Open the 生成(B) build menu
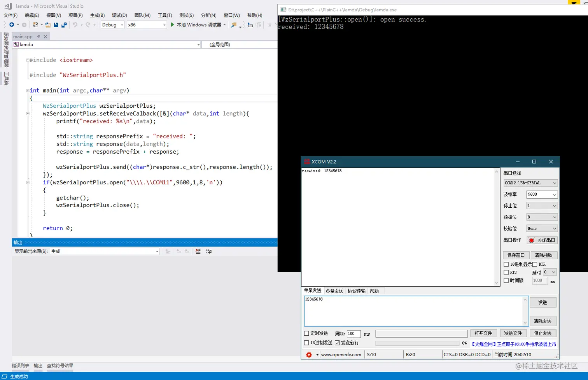The image size is (588, 380). point(97,15)
